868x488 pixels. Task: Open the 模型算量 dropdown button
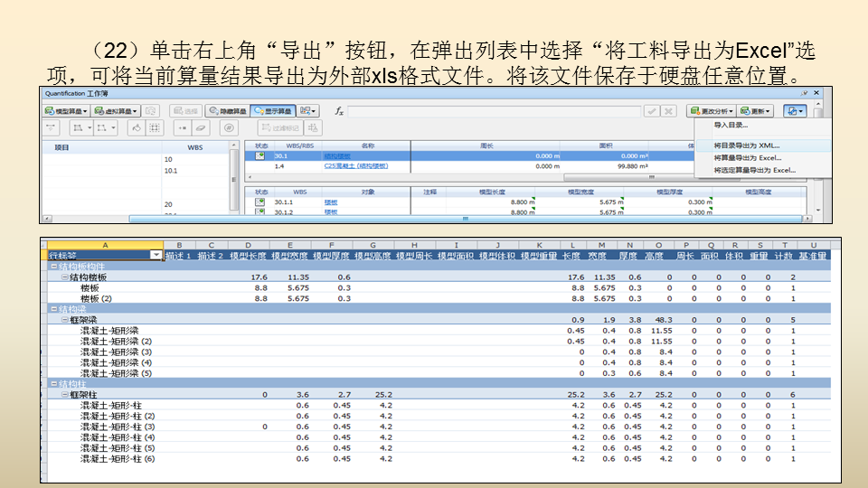coord(66,111)
